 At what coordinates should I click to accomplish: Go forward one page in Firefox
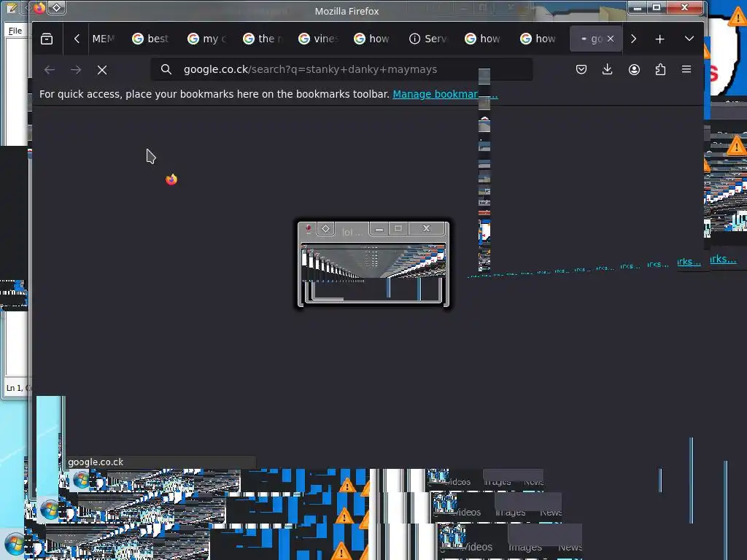coord(76,70)
